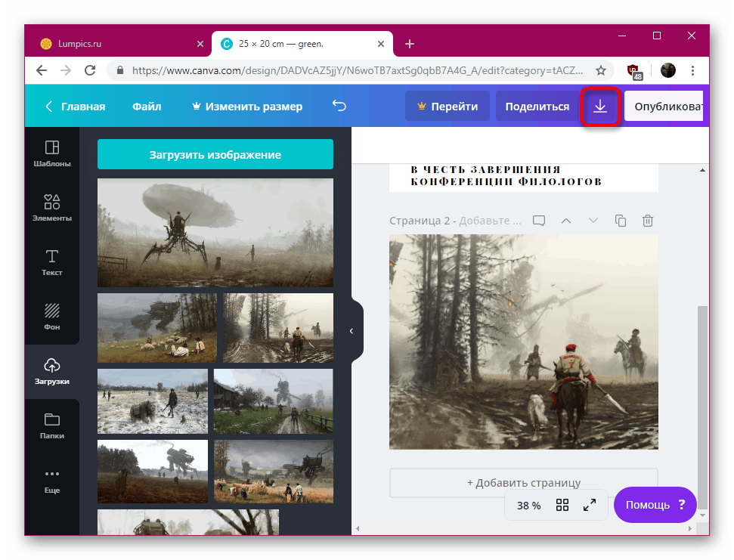The height and width of the screenshot is (560, 734).
Task: Open the Папки folders panel
Action: point(52,425)
